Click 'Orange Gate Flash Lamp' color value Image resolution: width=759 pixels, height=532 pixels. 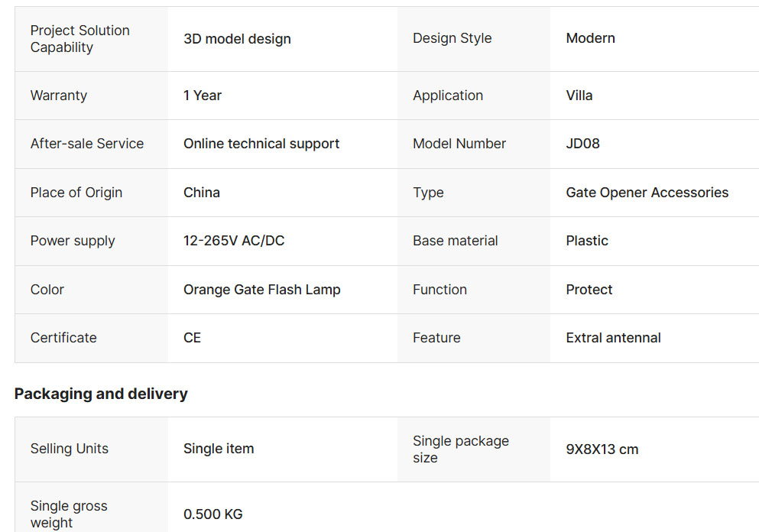click(x=261, y=290)
